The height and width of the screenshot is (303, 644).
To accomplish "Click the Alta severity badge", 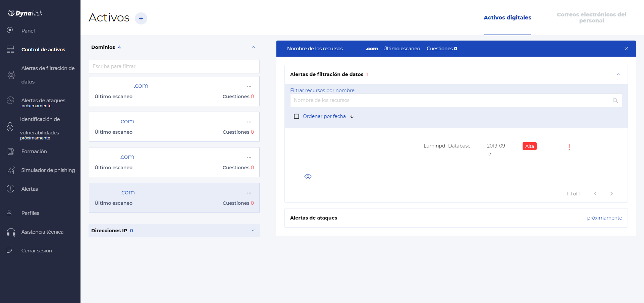I will [530, 146].
